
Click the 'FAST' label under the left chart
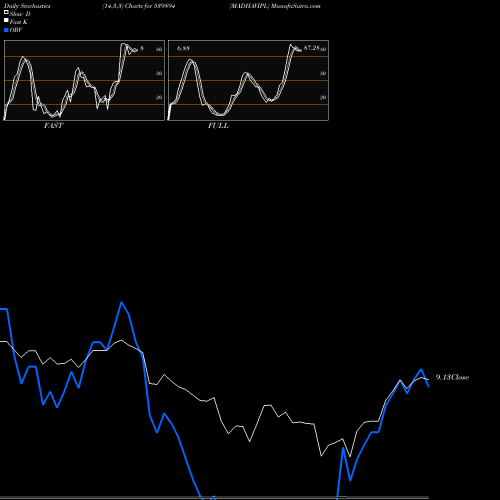53,126
